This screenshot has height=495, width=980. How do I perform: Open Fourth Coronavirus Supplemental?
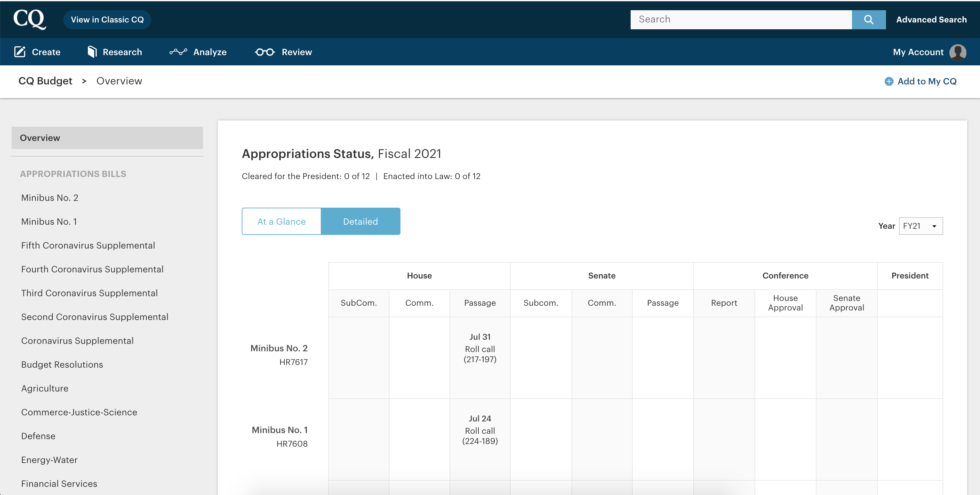click(92, 269)
